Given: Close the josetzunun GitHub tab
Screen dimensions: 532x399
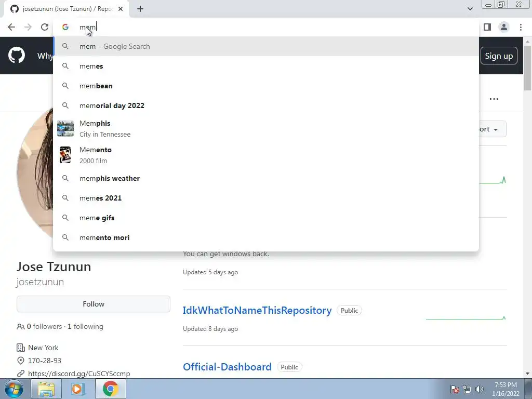Looking at the screenshot, I should [121, 9].
